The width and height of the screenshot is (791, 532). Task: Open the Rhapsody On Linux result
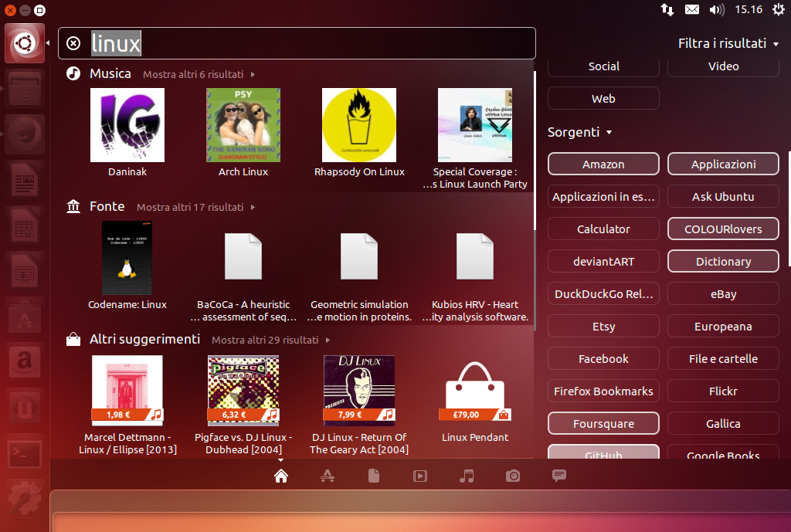[x=359, y=133]
